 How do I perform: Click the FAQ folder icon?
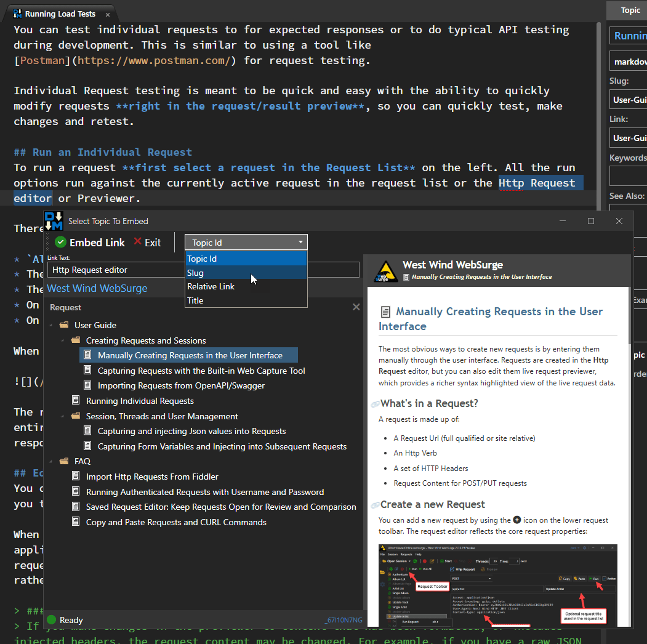pos(64,461)
